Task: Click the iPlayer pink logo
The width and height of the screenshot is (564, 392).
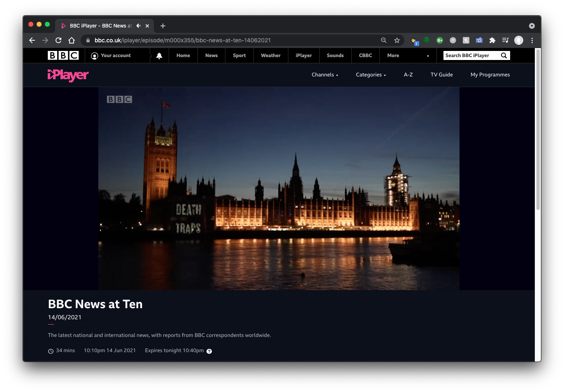Action: (x=68, y=75)
